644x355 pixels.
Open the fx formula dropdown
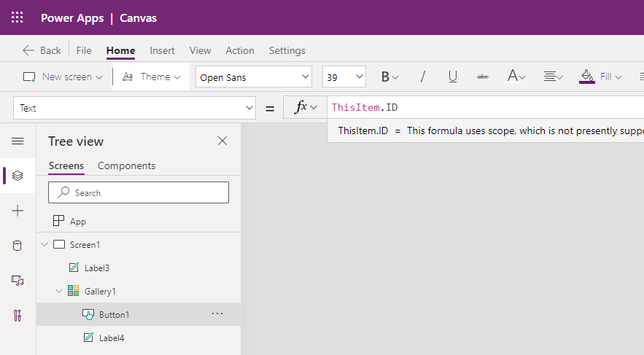click(305, 107)
